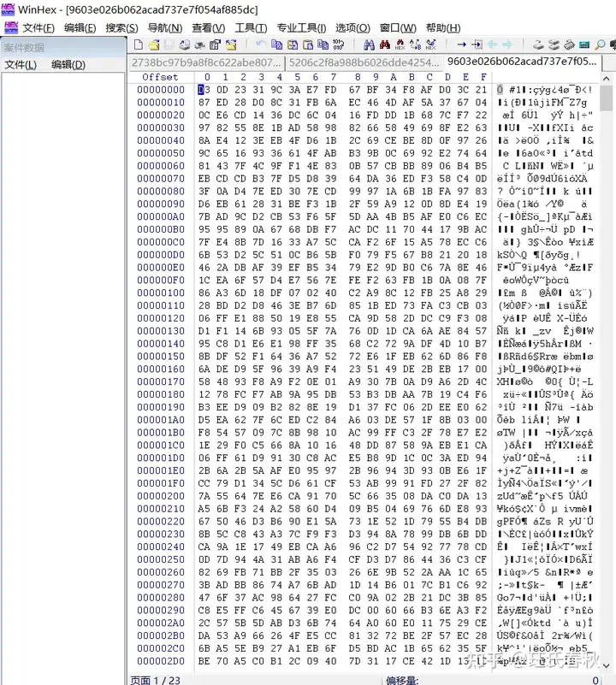616x685 pixels.
Task: Click the Paste Clipboard toolbar icon
Action: point(308,44)
